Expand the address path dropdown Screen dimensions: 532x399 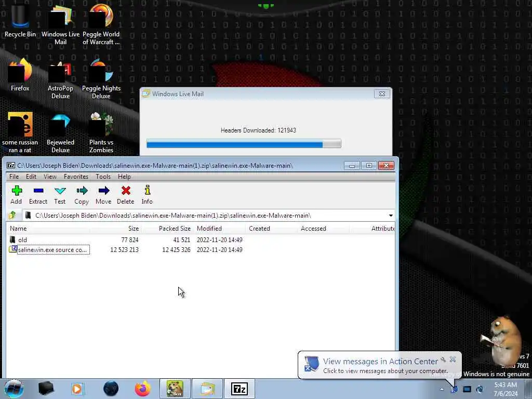391,216
